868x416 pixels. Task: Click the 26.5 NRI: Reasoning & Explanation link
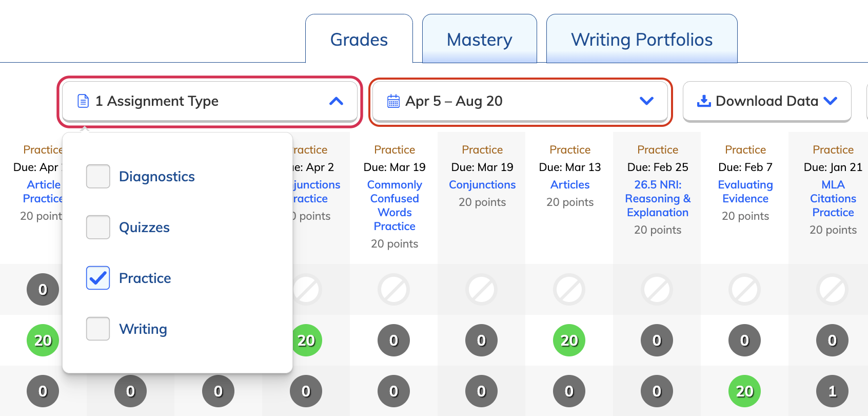(x=657, y=198)
